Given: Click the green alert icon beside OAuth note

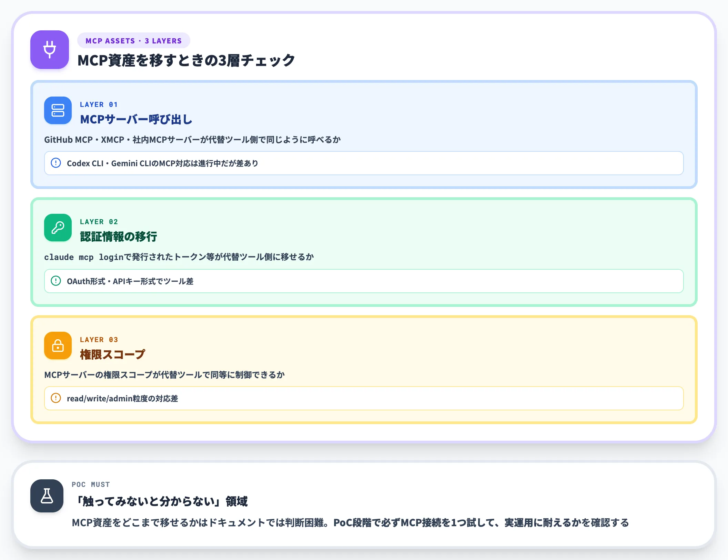Looking at the screenshot, I should [x=56, y=281].
